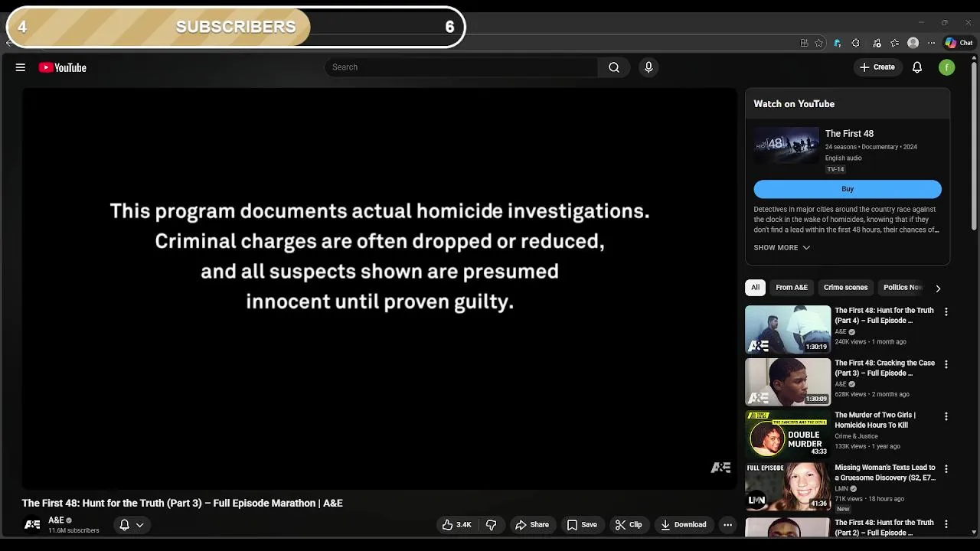Open options for Hunt for the Truth Part 2

click(946, 524)
